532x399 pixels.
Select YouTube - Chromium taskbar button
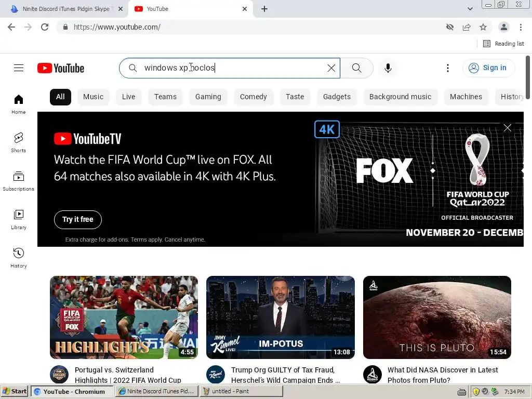72,391
